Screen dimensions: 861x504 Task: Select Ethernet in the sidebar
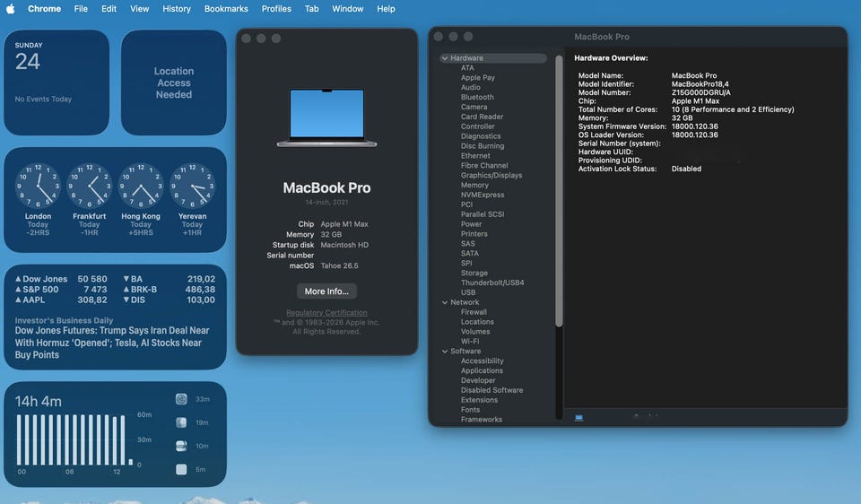pos(475,156)
